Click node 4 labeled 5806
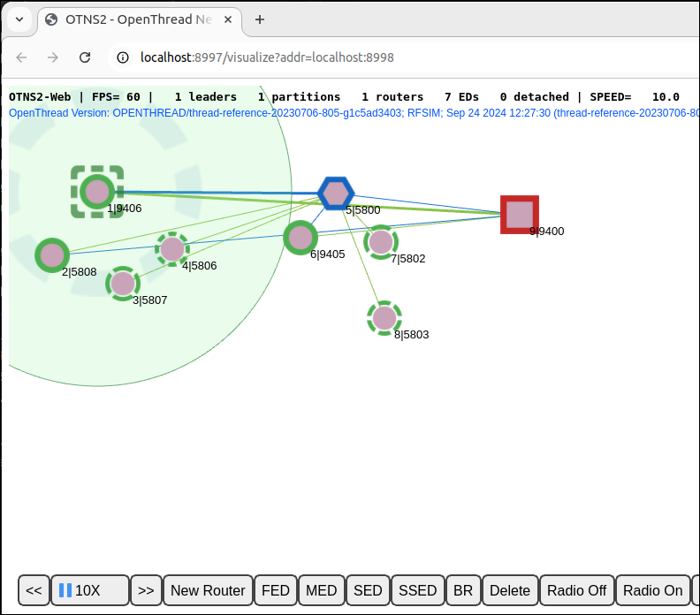700x615 pixels. point(172,249)
